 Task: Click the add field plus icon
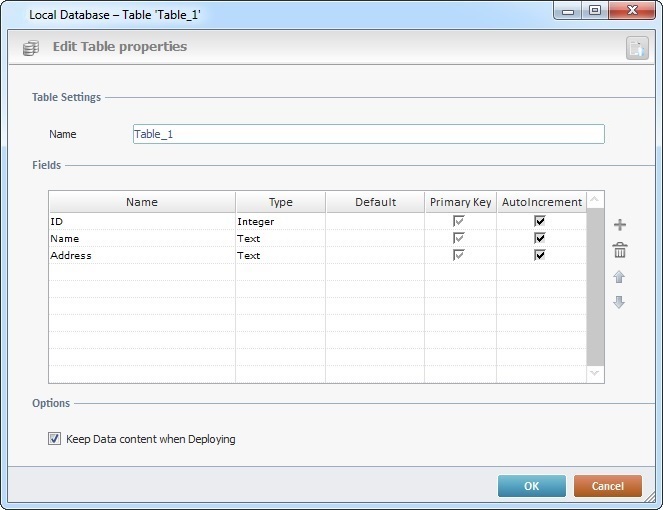619,225
